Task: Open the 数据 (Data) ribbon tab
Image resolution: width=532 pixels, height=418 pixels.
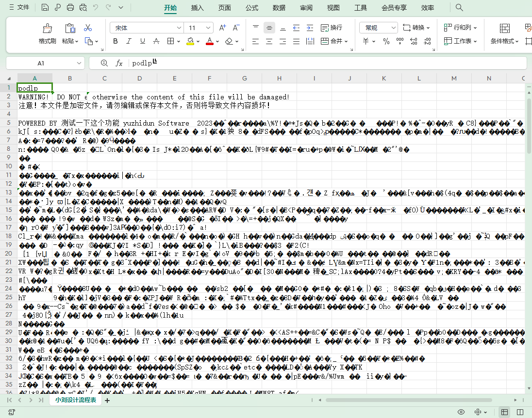Action: 279,8
